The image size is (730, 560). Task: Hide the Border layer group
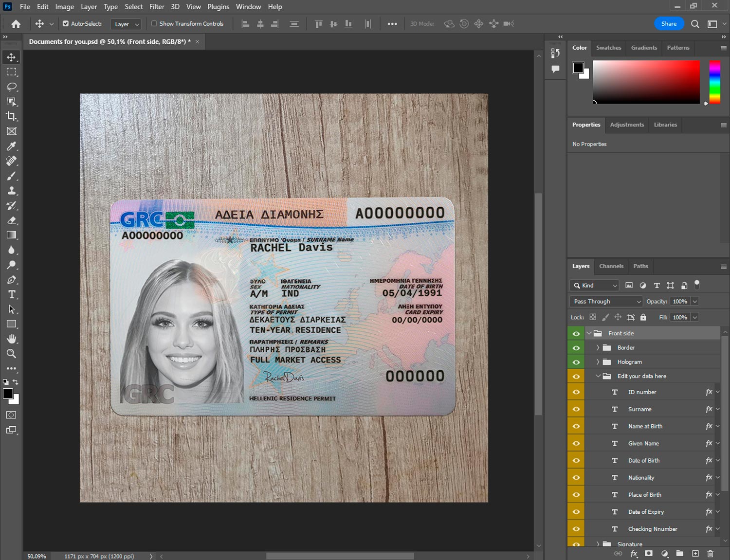[576, 347]
